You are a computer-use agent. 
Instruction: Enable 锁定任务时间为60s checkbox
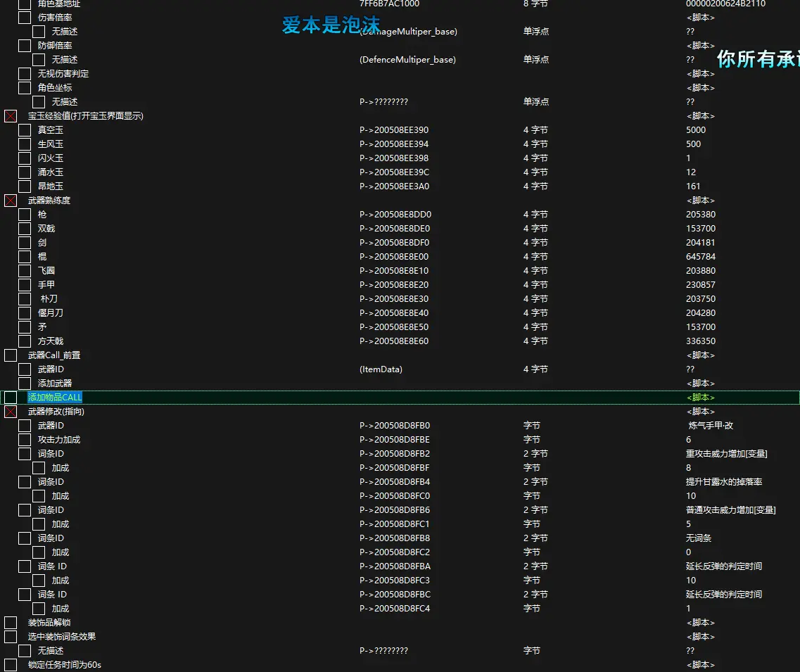coord(11,665)
